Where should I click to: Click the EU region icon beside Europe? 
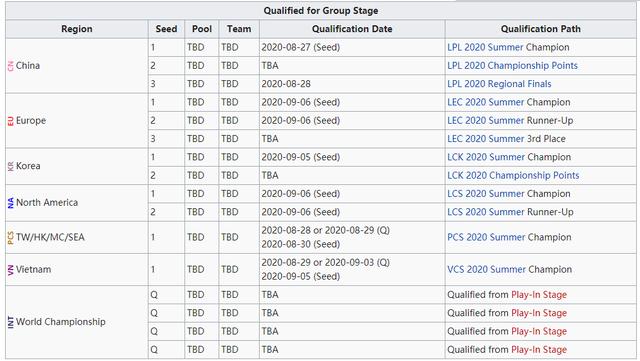click(x=11, y=121)
